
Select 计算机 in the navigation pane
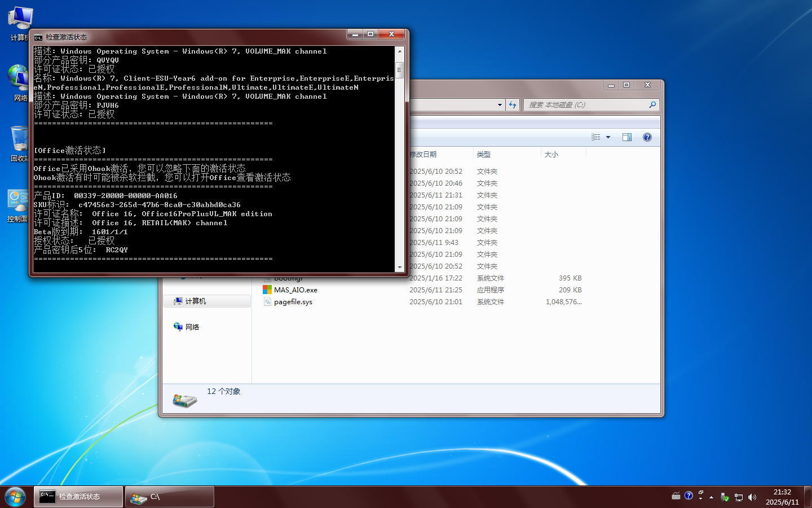coord(195,301)
